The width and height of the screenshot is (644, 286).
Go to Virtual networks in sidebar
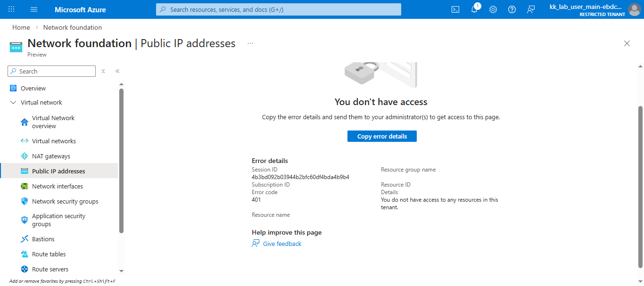54,141
